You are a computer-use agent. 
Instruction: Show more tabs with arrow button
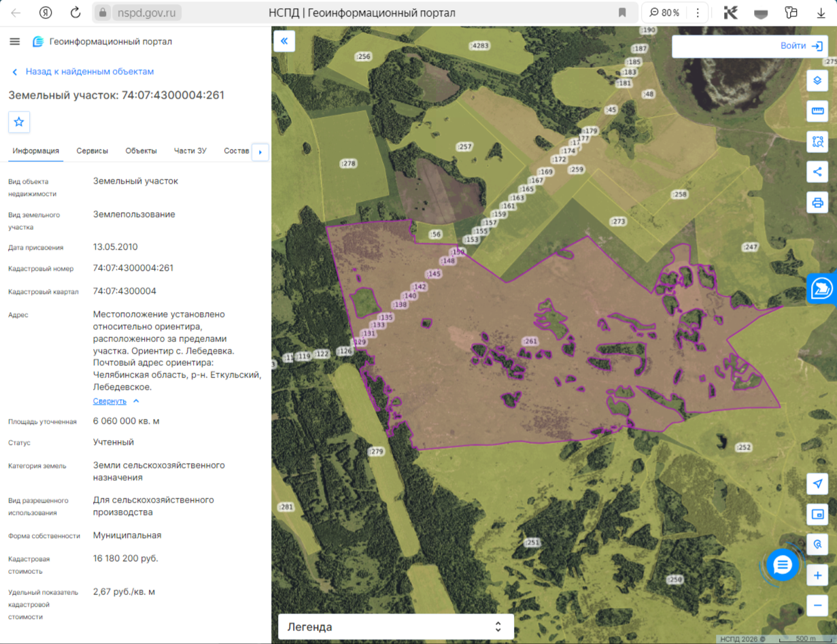(260, 152)
